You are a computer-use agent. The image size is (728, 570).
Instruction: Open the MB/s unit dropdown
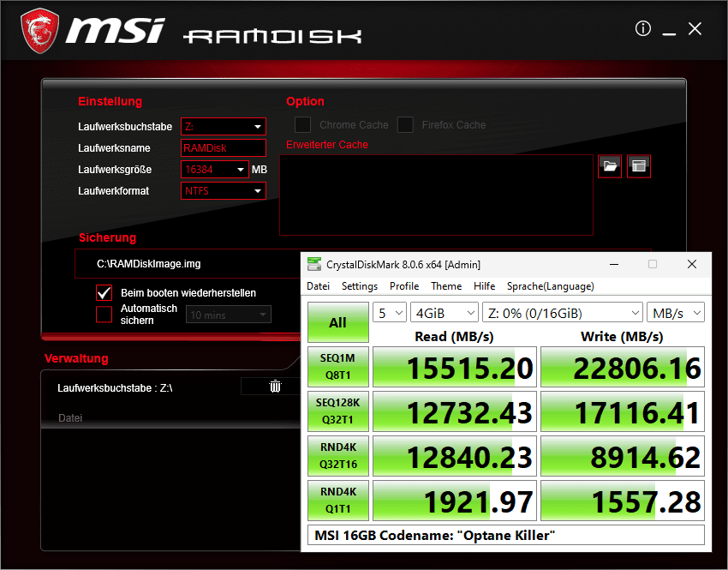[x=676, y=313]
